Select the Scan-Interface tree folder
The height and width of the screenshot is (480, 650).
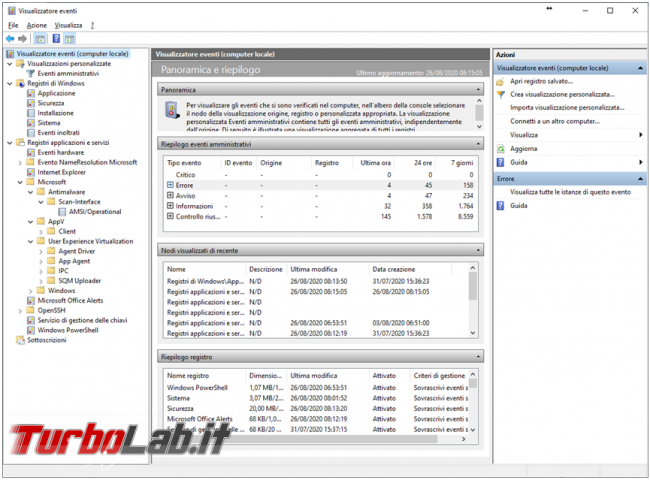pyautogui.click(x=79, y=202)
